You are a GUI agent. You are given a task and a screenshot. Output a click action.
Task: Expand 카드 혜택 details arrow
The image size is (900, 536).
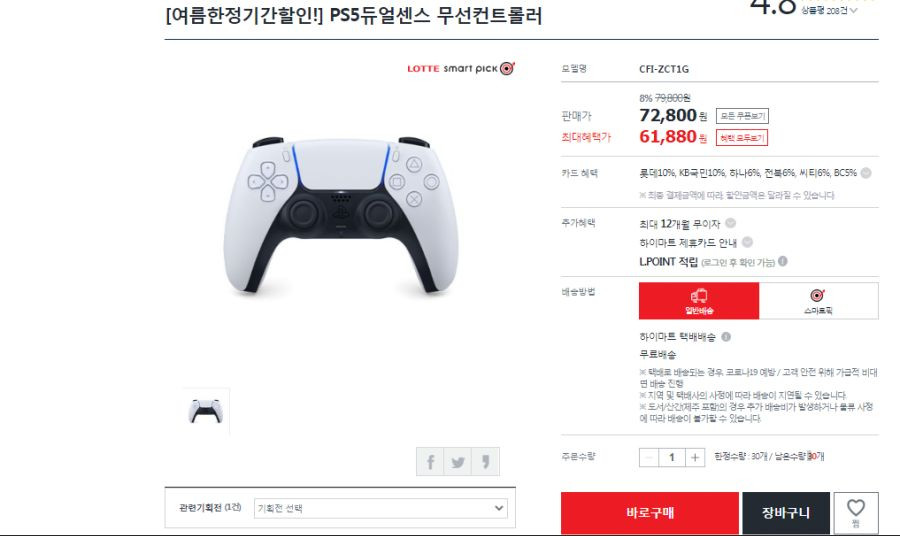click(x=866, y=173)
